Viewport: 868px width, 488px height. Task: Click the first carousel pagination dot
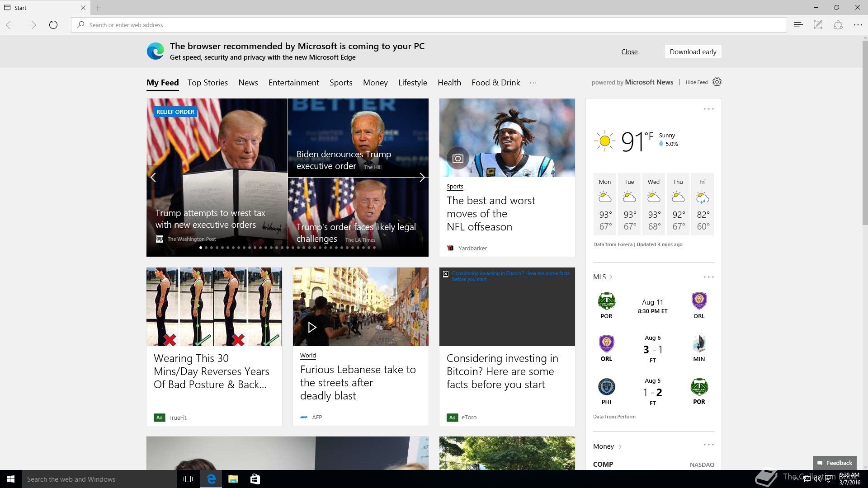coord(201,248)
